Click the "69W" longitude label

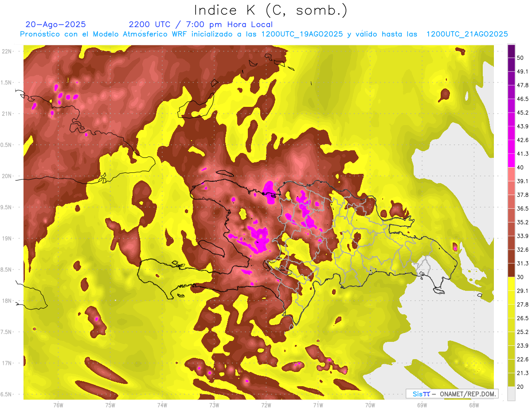[422, 405]
